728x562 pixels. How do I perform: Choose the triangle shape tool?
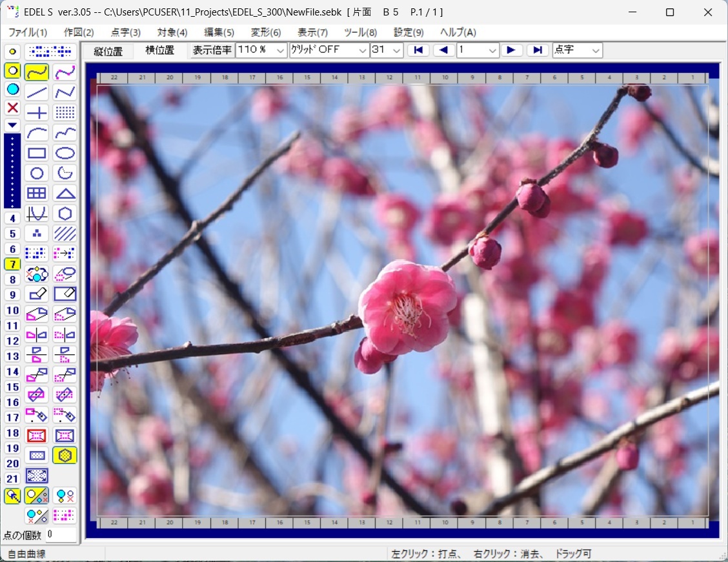[65, 193]
